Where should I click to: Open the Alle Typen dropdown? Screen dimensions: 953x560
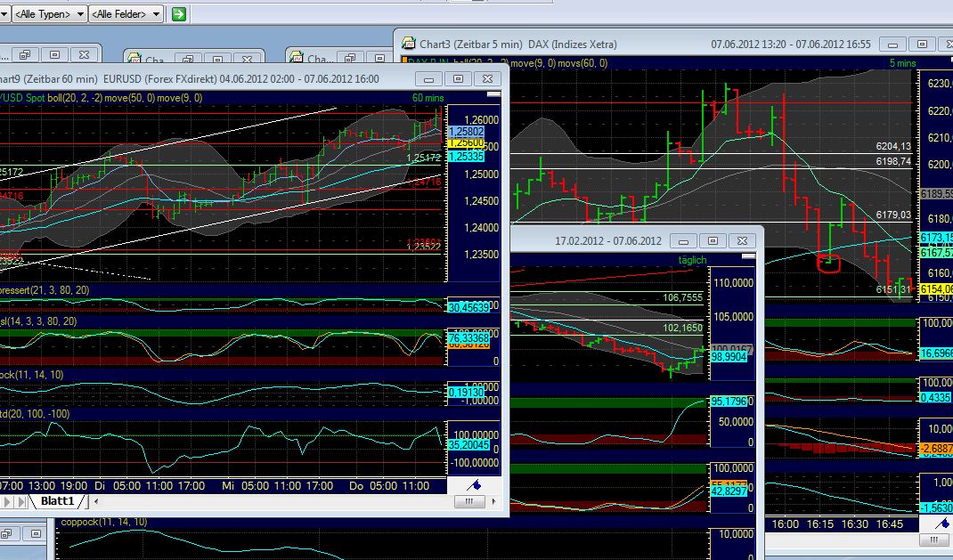pyautogui.click(x=49, y=13)
